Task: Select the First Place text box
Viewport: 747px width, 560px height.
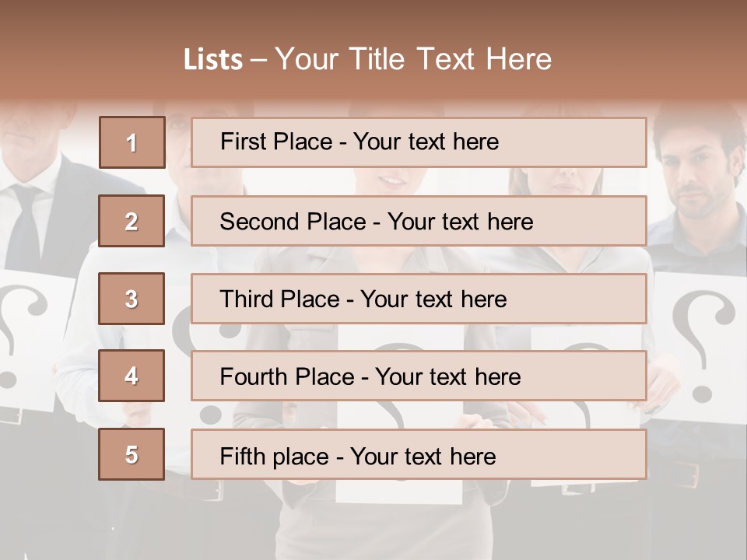Action: (419, 142)
